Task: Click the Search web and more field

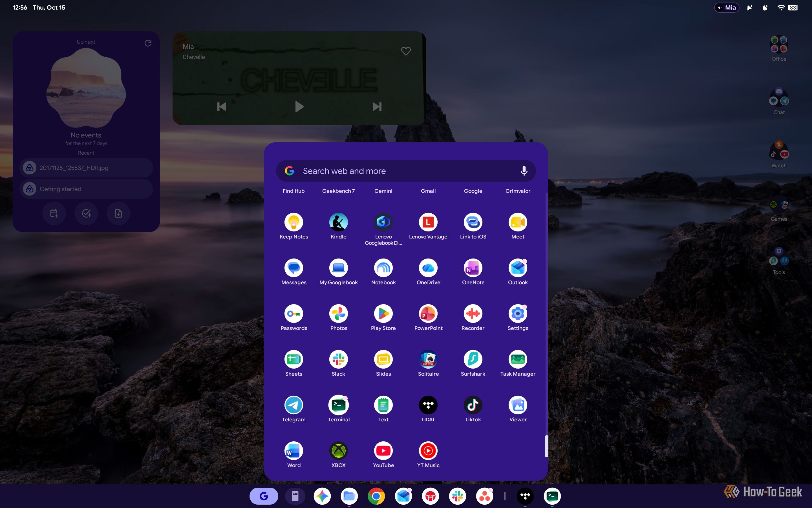Action: click(x=406, y=171)
